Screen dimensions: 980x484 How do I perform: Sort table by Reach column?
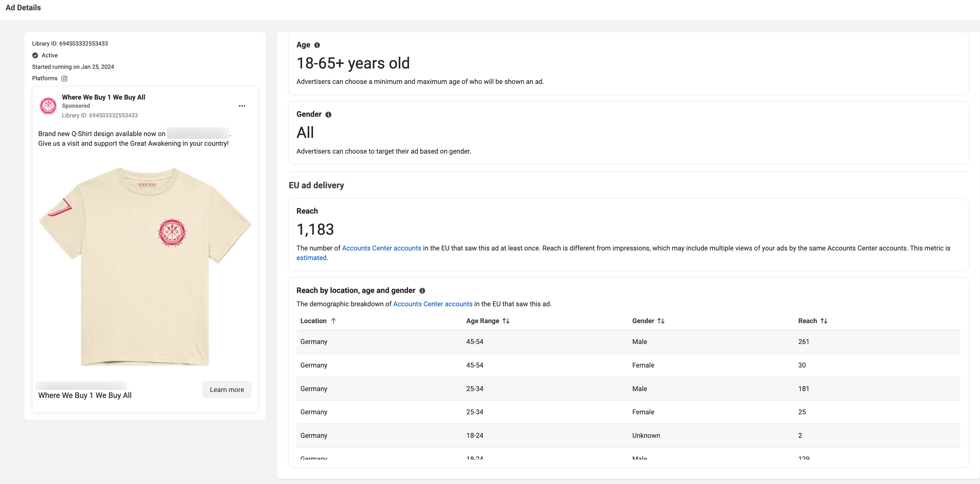coord(824,321)
